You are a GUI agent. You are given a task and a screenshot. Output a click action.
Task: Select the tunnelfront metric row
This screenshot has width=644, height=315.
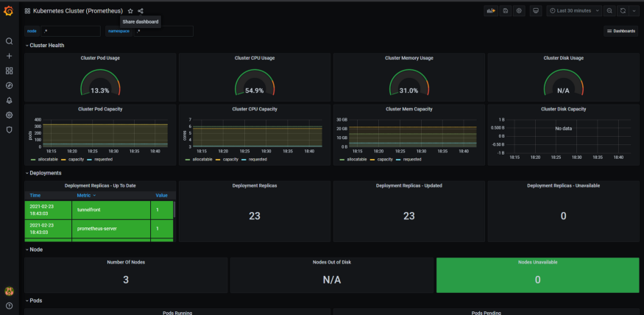point(99,210)
